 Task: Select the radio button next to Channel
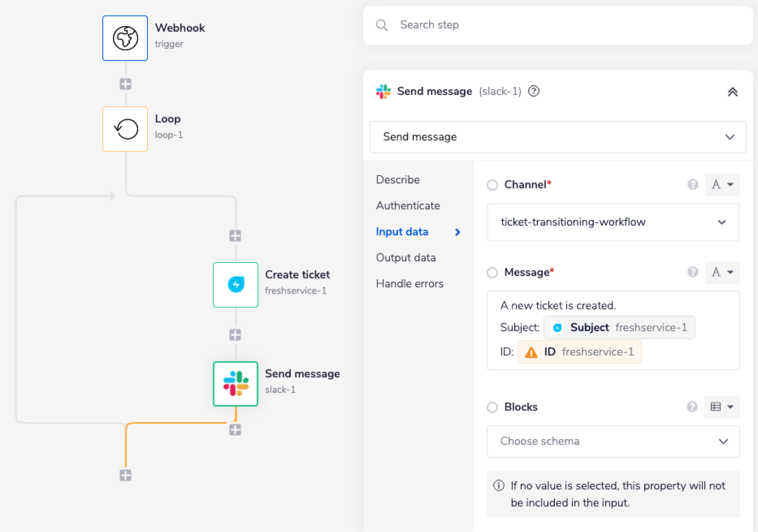[x=493, y=185]
